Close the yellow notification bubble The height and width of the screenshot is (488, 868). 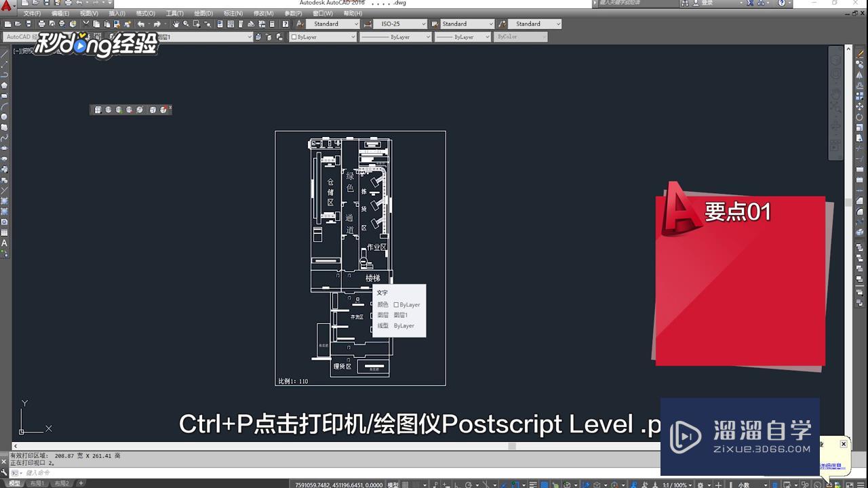[x=843, y=444]
